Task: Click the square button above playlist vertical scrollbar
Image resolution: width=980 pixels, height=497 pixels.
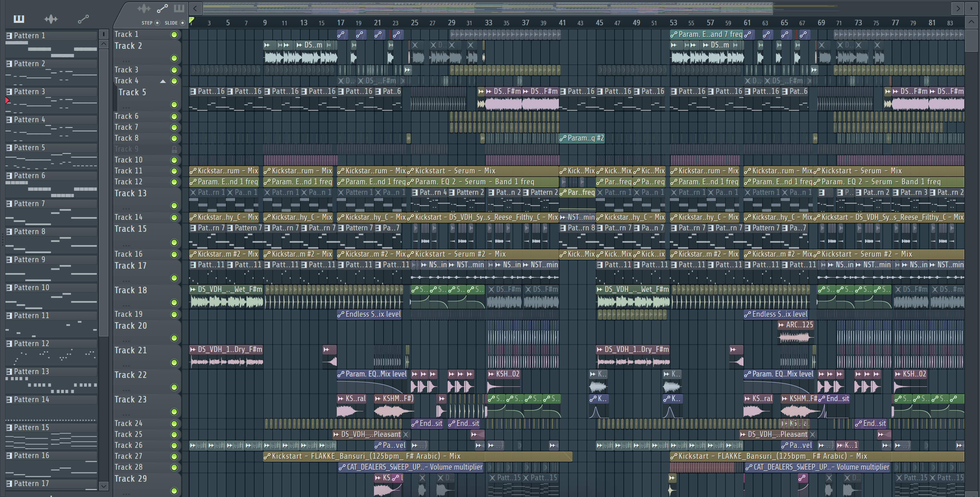Action: click(971, 8)
